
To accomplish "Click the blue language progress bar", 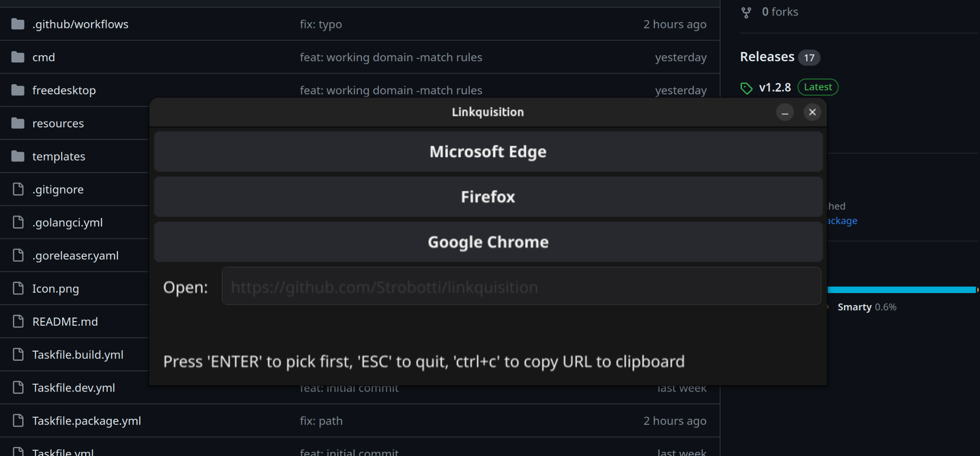I will 901,290.
